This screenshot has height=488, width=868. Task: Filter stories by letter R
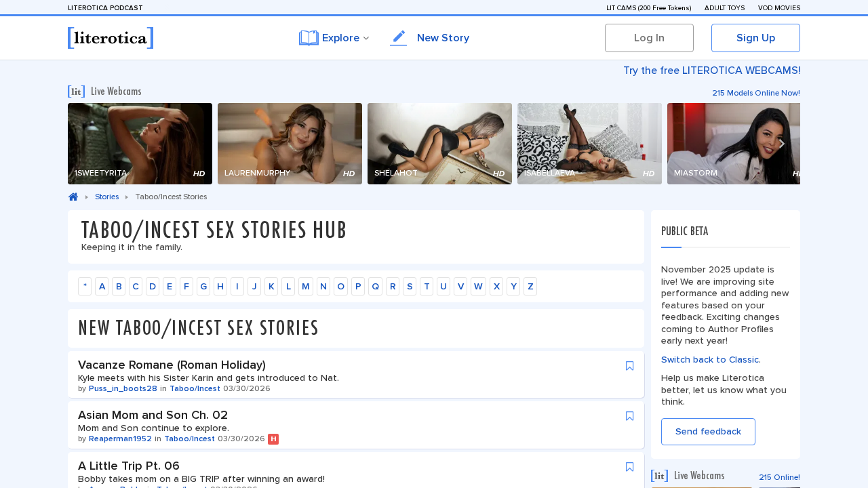tap(393, 286)
